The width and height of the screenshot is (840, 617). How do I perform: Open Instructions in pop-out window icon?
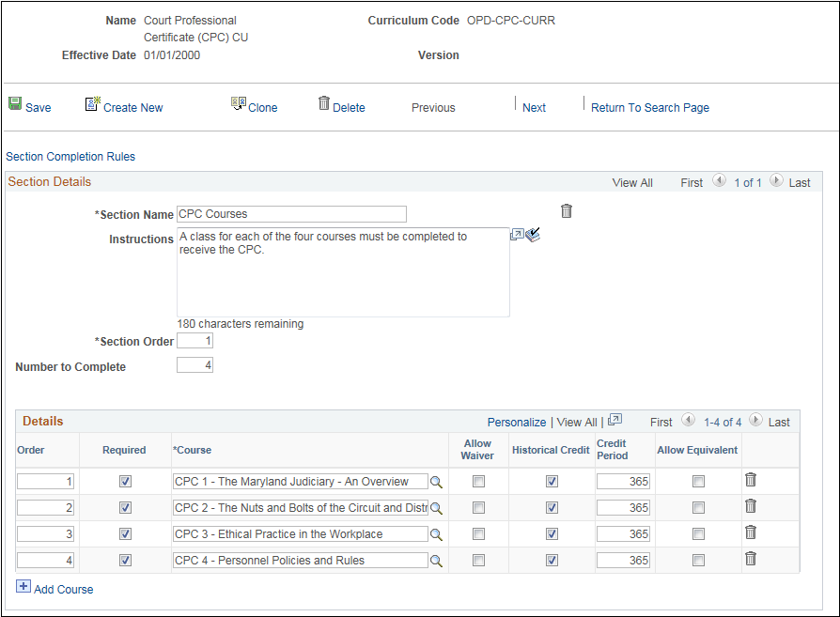point(517,235)
